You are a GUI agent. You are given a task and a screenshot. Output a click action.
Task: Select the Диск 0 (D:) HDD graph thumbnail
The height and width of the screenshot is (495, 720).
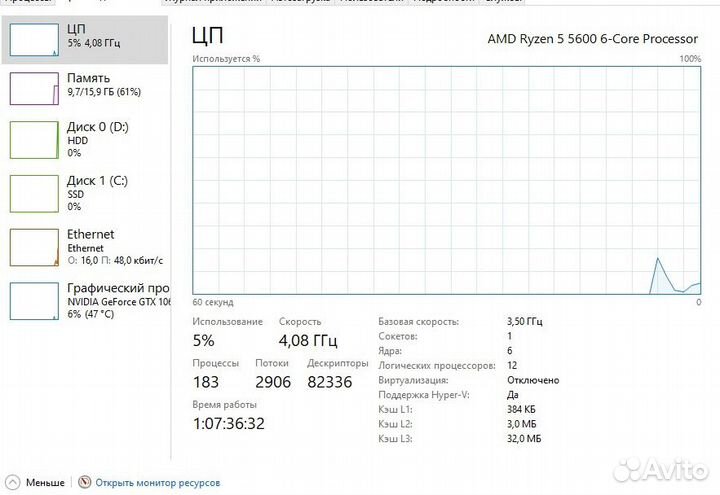(x=34, y=140)
